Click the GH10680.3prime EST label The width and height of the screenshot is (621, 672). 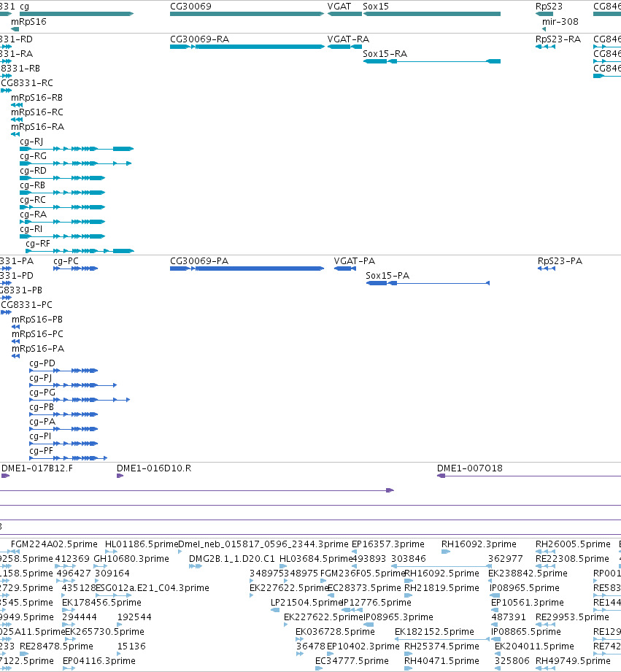pyautogui.click(x=131, y=558)
